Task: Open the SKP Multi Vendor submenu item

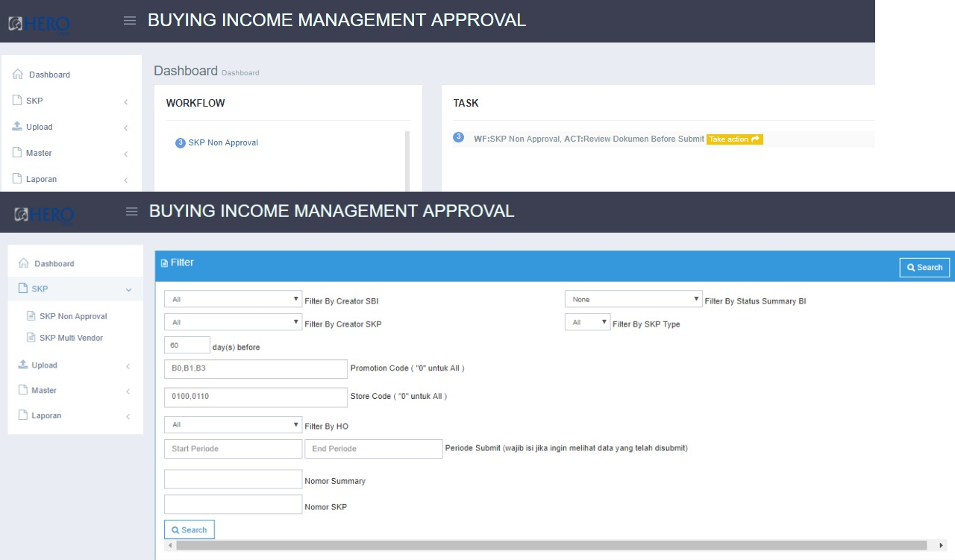Action: [71, 338]
